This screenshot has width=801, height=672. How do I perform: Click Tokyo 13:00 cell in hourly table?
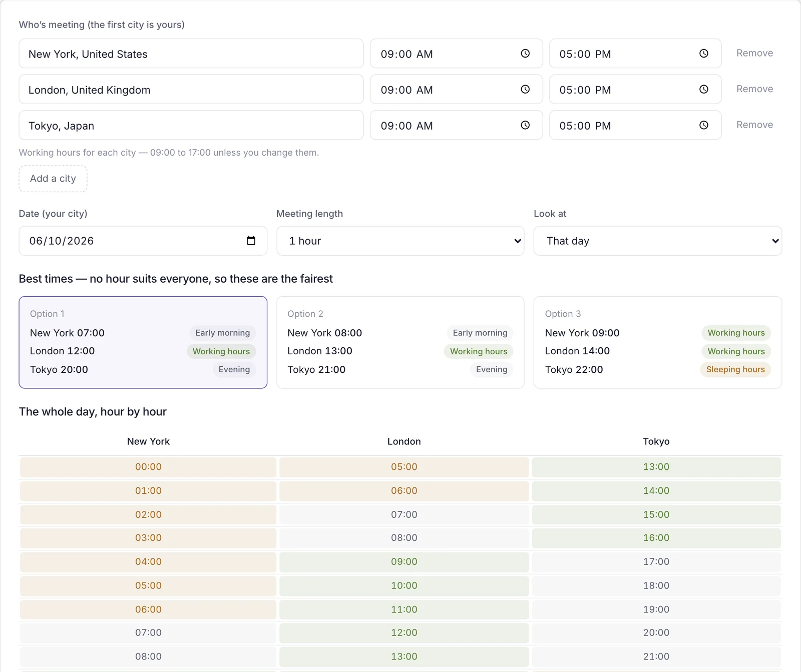point(656,467)
